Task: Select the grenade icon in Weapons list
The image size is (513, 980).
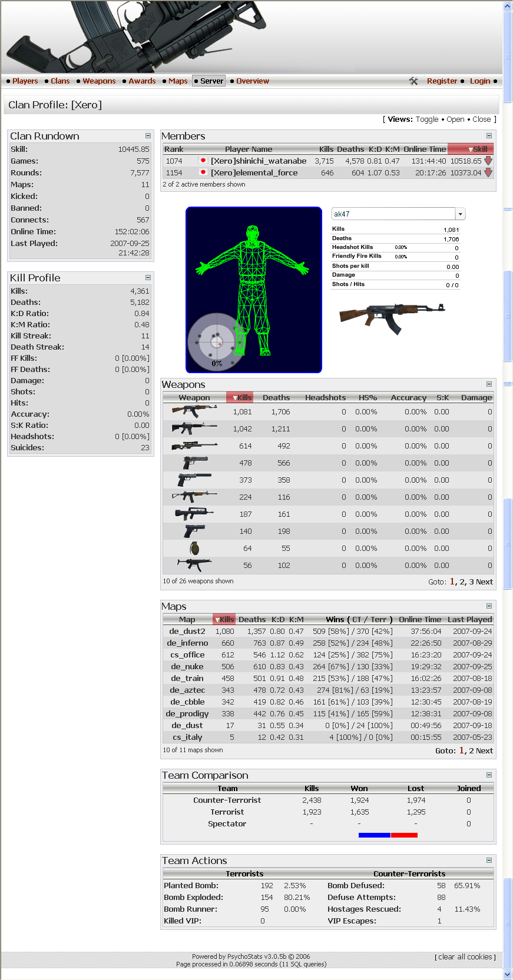Action: [194, 549]
